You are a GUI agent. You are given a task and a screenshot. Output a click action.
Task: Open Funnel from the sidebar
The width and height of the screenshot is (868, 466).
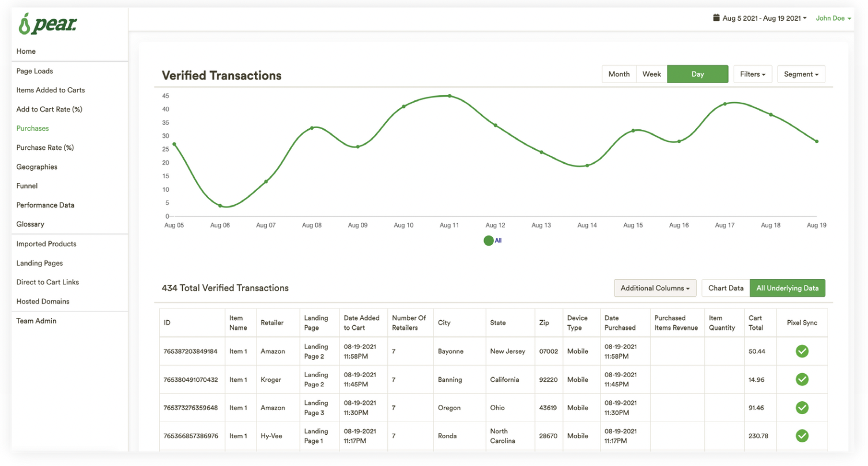click(x=27, y=186)
